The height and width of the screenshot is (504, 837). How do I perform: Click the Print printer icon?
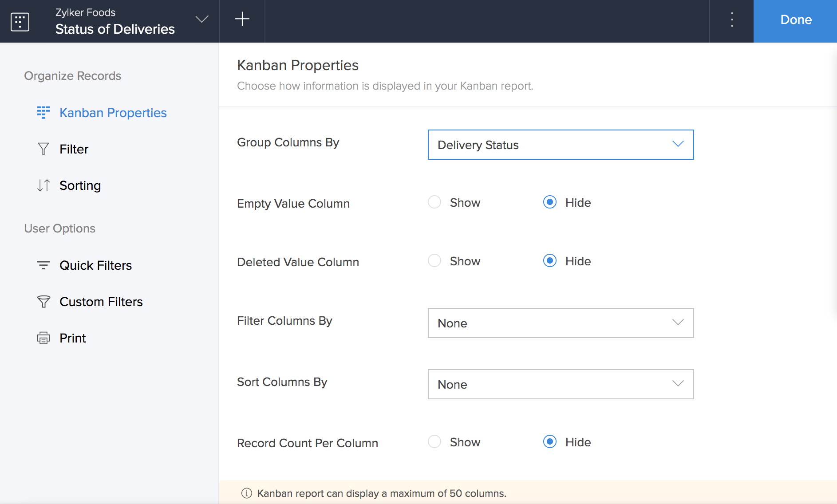click(x=43, y=338)
